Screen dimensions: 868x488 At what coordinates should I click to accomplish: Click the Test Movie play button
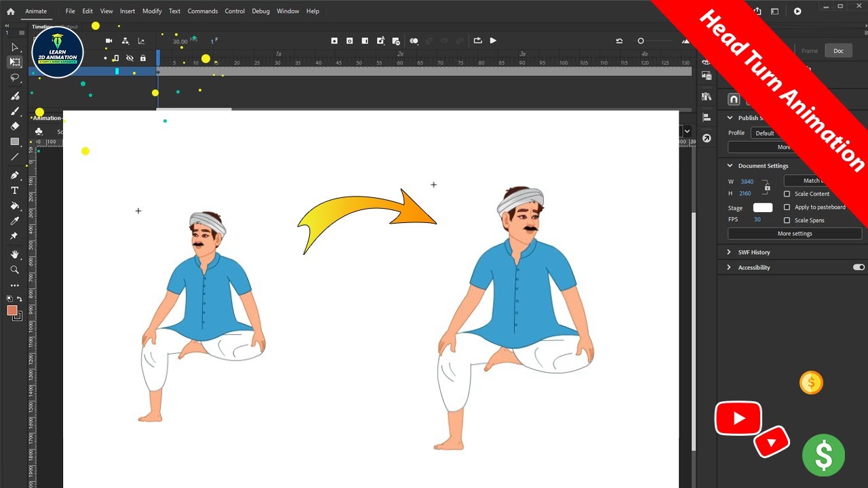[797, 11]
